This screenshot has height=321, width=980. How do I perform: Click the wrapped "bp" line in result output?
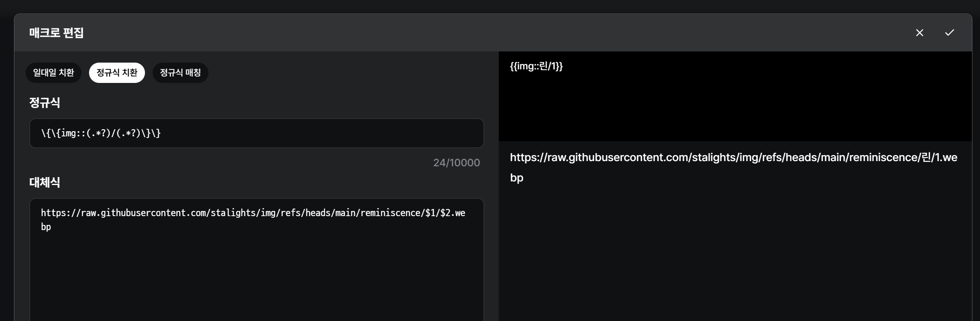516,178
